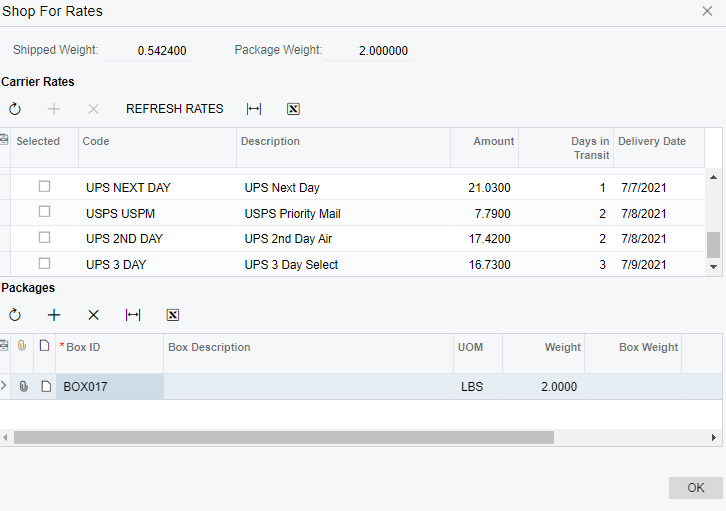Click the USPS USPM code cell
This screenshot has height=511, width=726.
coord(157,213)
